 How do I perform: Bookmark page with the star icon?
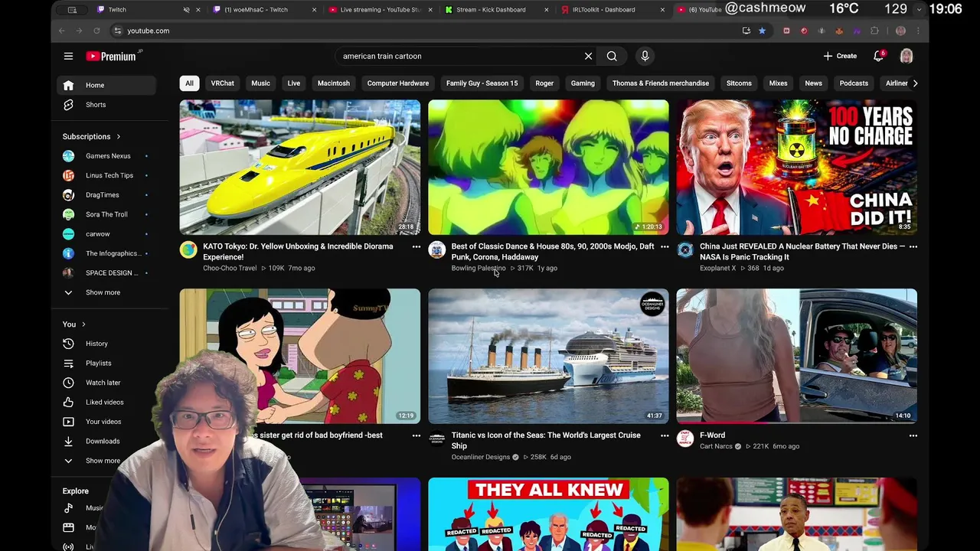[762, 31]
